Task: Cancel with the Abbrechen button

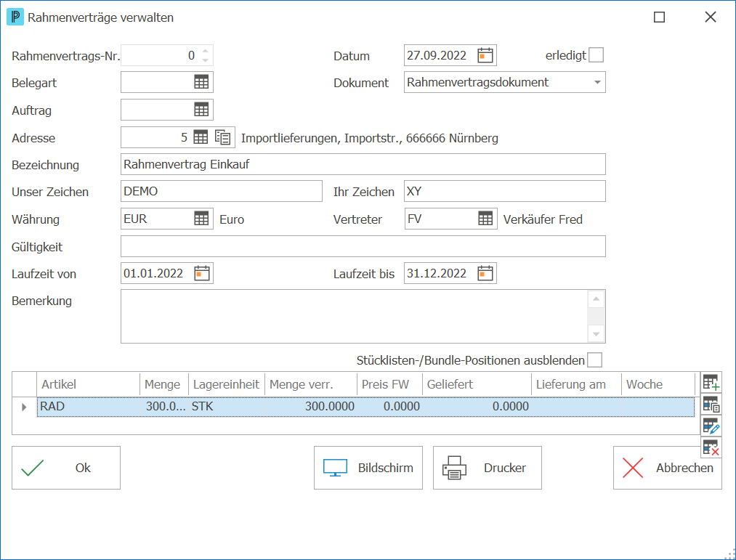Action: point(668,468)
